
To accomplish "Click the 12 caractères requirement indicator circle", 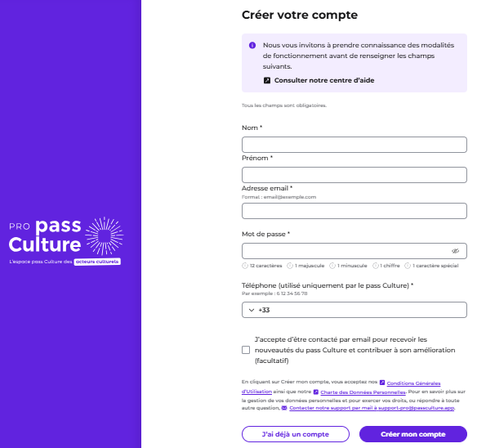I will click(x=245, y=266).
